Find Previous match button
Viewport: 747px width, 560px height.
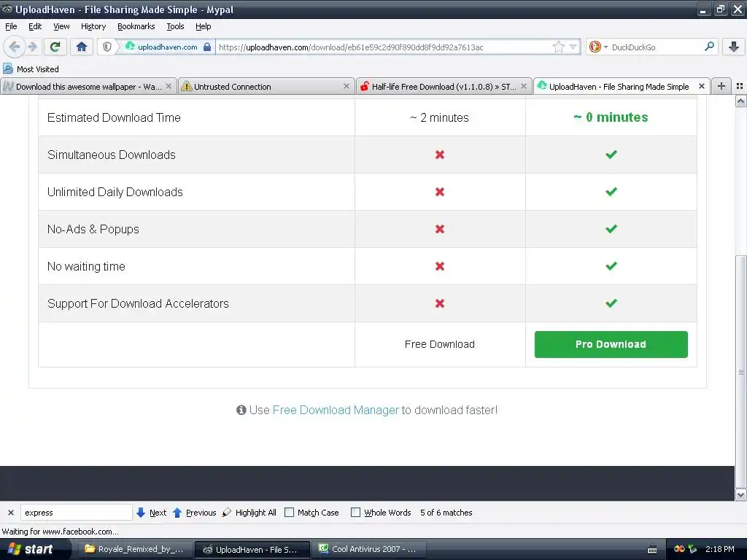tap(194, 513)
